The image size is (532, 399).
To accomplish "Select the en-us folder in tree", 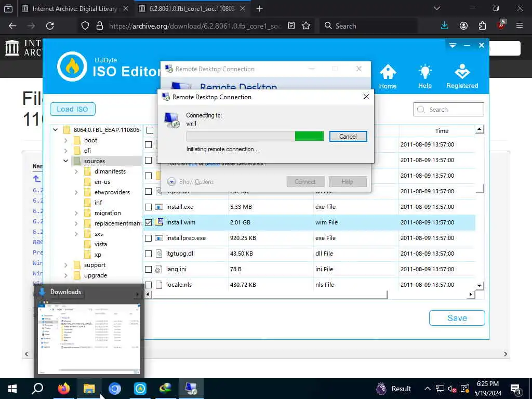I will click(102, 182).
